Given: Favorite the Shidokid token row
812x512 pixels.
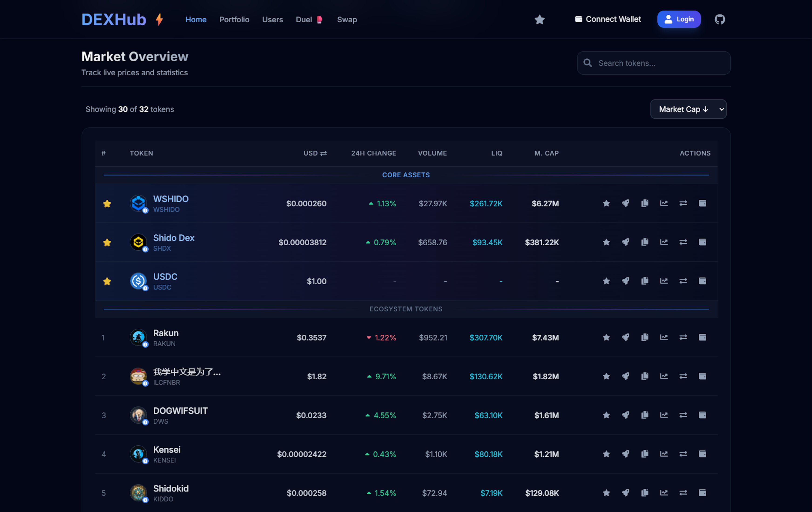Looking at the screenshot, I should pos(606,493).
